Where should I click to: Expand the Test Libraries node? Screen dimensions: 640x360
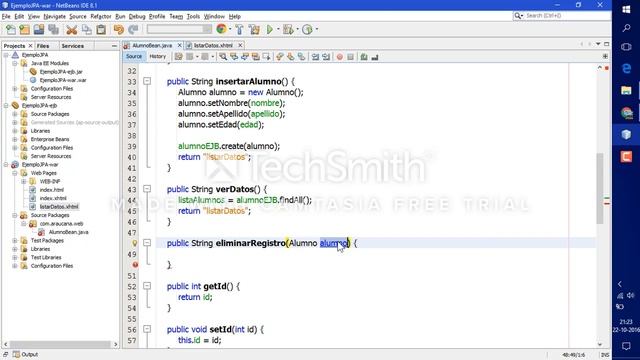(15, 258)
